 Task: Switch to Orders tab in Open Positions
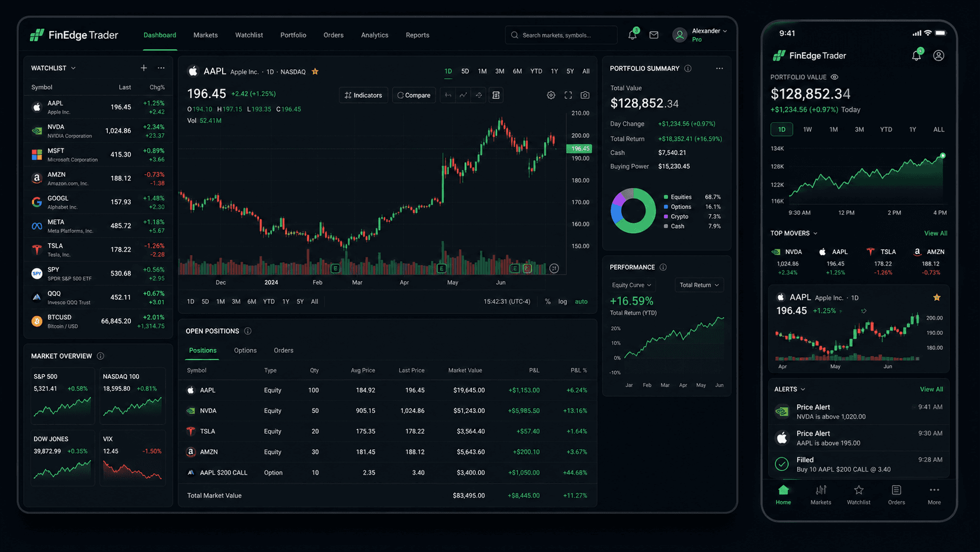click(284, 350)
